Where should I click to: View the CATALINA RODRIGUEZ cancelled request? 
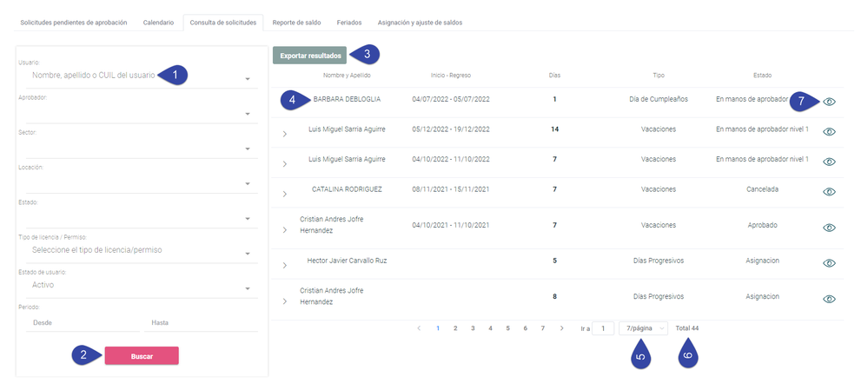(829, 191)
